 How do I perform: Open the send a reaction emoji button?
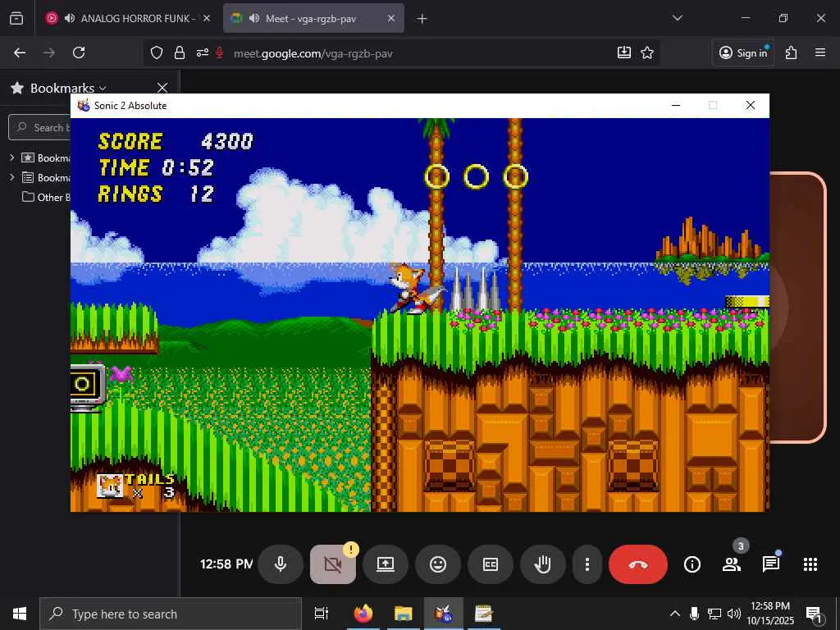[x=438, y=564]
